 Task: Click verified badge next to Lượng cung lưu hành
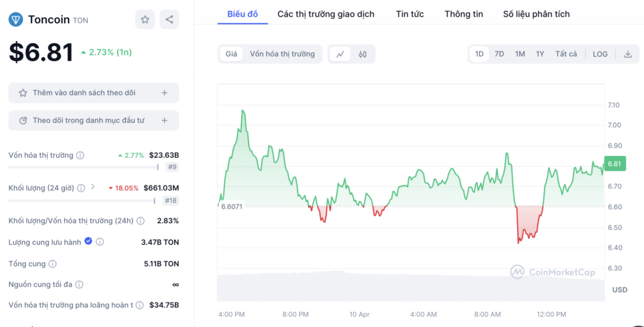pyautogui.click(x=88, y=241)
